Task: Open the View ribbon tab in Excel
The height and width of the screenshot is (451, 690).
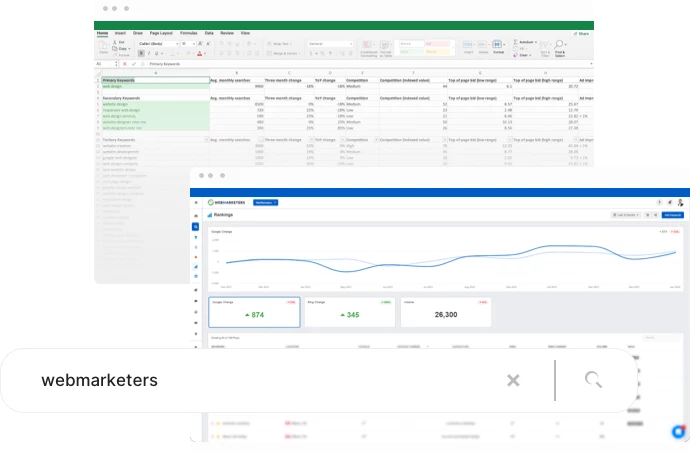Action: click(245, 33)
